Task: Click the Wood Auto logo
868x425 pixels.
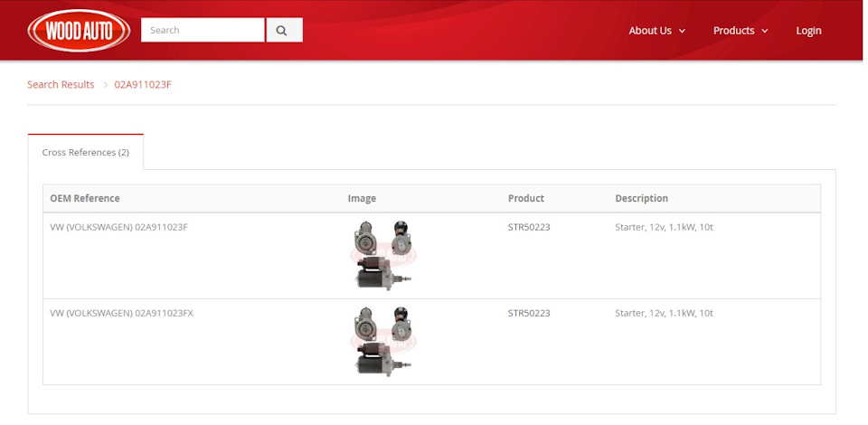Action: tap(79, 31)
